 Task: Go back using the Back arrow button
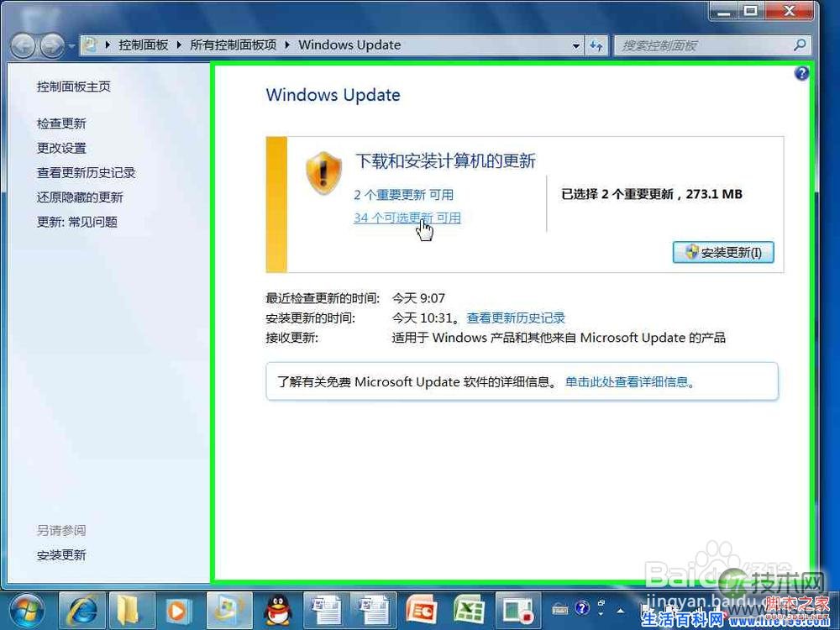23,45
